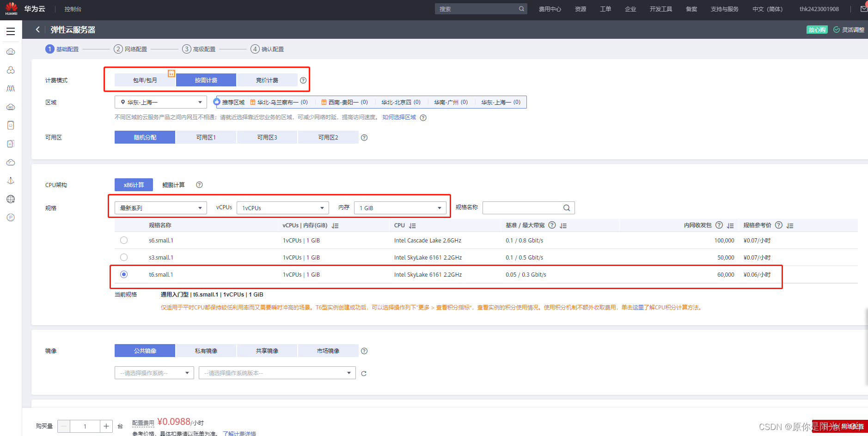Open the 华东-上海一 region dropdown
Viewport: 868px width, 436px height.
pos(161,102)
